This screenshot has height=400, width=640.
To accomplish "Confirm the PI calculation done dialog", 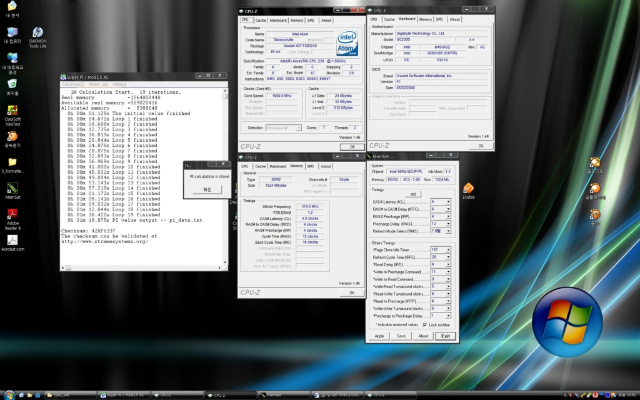I will pyautogui.click(x=207, y=189).
